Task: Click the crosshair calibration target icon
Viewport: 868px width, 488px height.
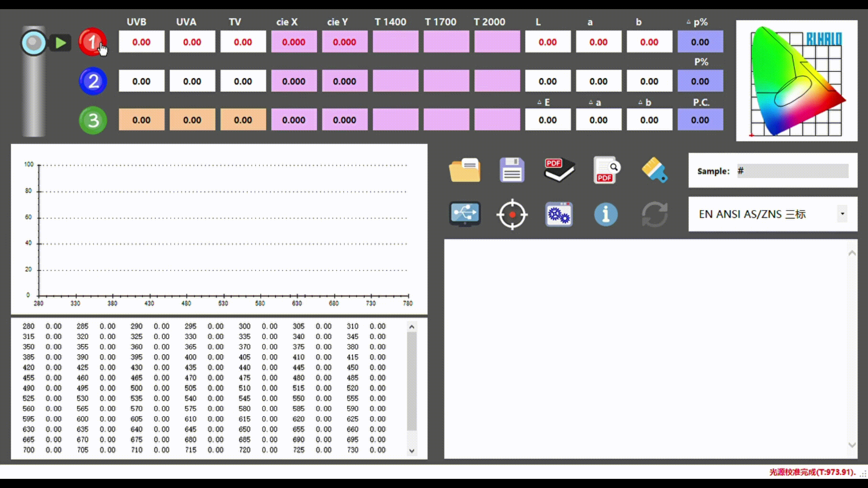Action: click(512, 215)
